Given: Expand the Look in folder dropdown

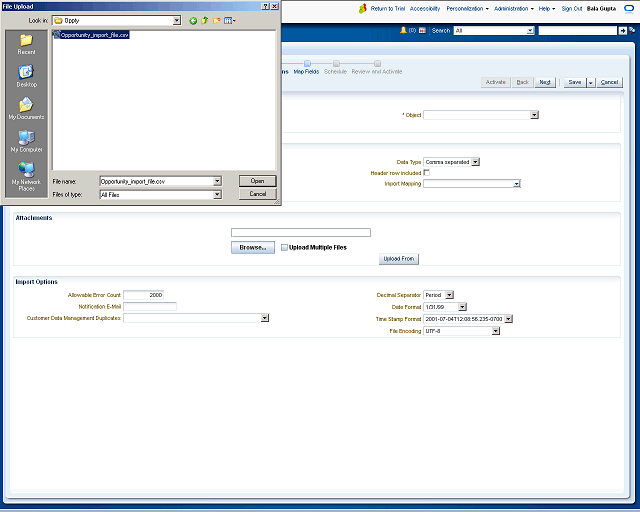Looking at the screenshot, I should tap(177, 20).
